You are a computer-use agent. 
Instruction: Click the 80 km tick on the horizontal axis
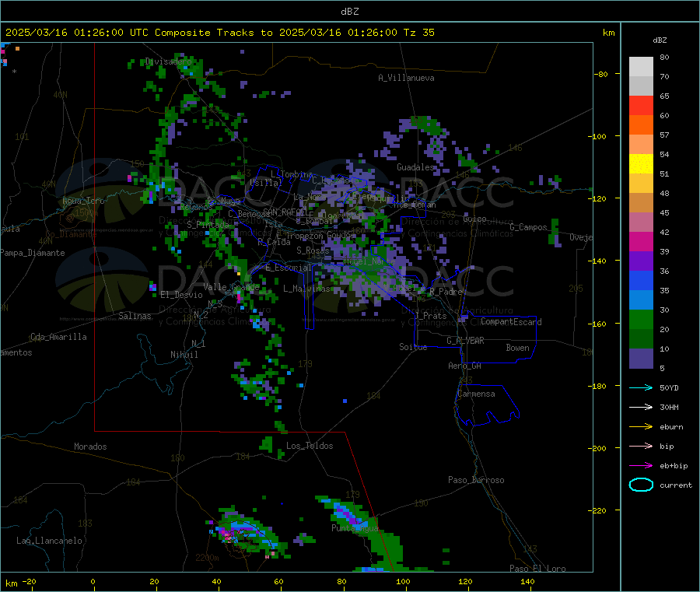[341, 581]
